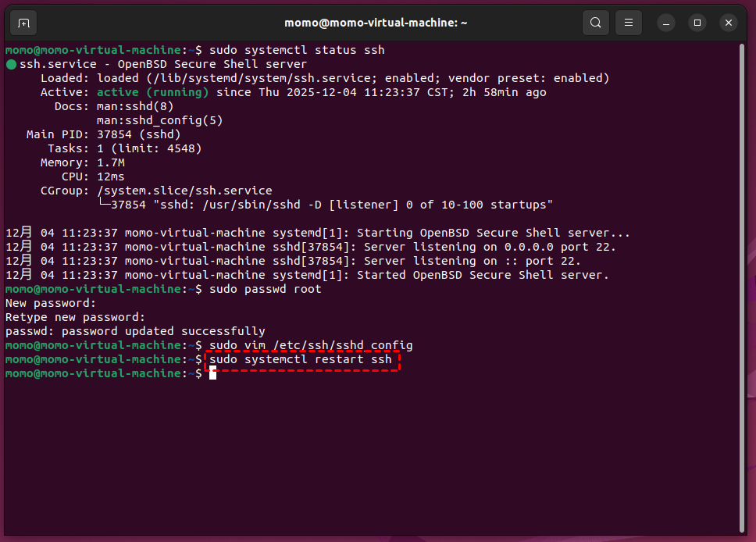756x542 pixels.
Task: Click the green ssh.service status dot
Action: click(x=11, y=64)
